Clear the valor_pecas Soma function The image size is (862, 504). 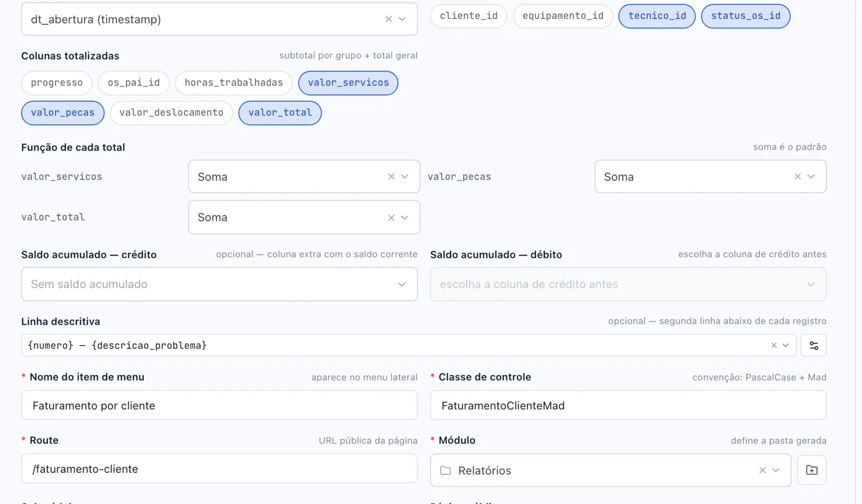pyautogui.click(x=797, y=177)
